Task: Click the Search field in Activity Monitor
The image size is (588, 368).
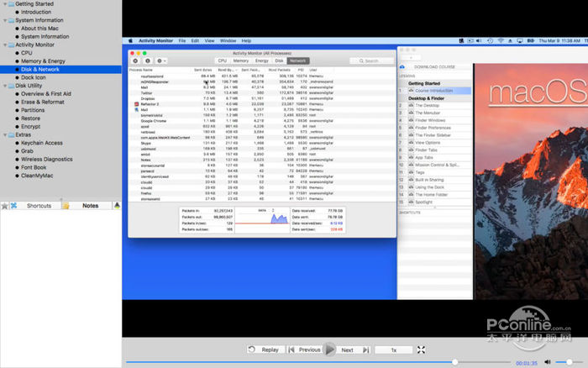Action: pyautogui.click(x=371, y=60)
